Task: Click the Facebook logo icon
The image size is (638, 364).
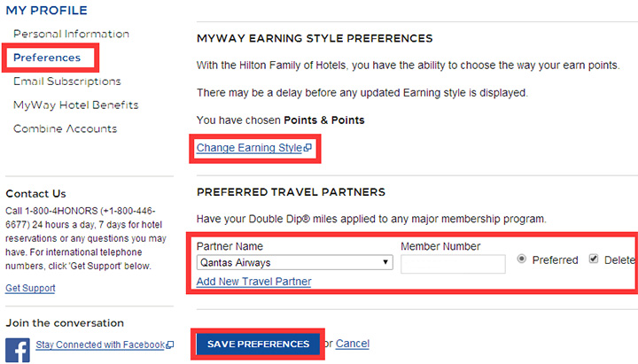Action: click(x=18, y=350)
